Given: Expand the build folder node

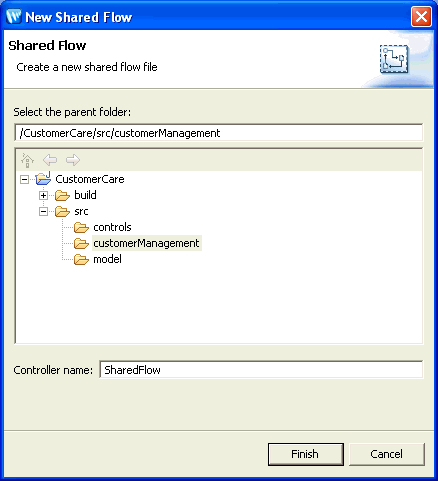Looking at the screenshot, I should 43,195.
